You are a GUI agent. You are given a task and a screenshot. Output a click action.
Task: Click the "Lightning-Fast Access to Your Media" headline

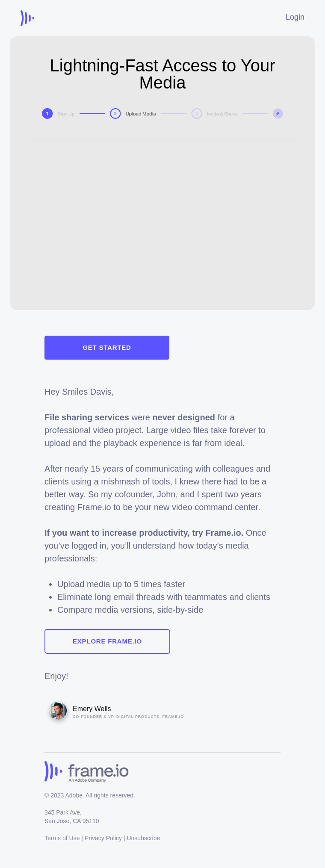coord(162,74)
